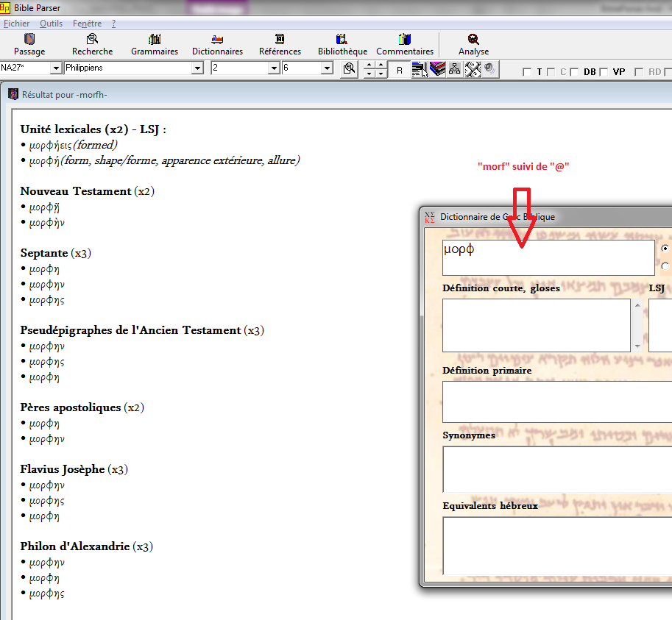The height and width of the screenshot is (620, 672).
Task: Click μορφη under Flavius Josèphe
Action: point(44,516)
